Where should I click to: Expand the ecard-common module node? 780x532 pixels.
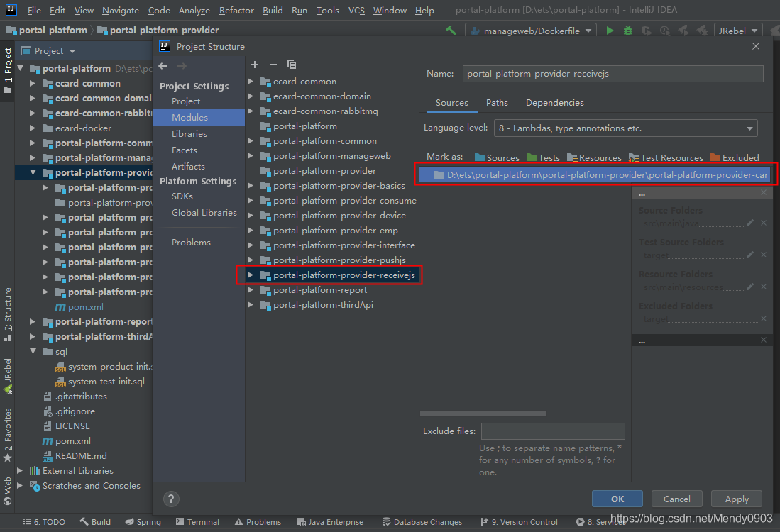click(x=251, y=82)
